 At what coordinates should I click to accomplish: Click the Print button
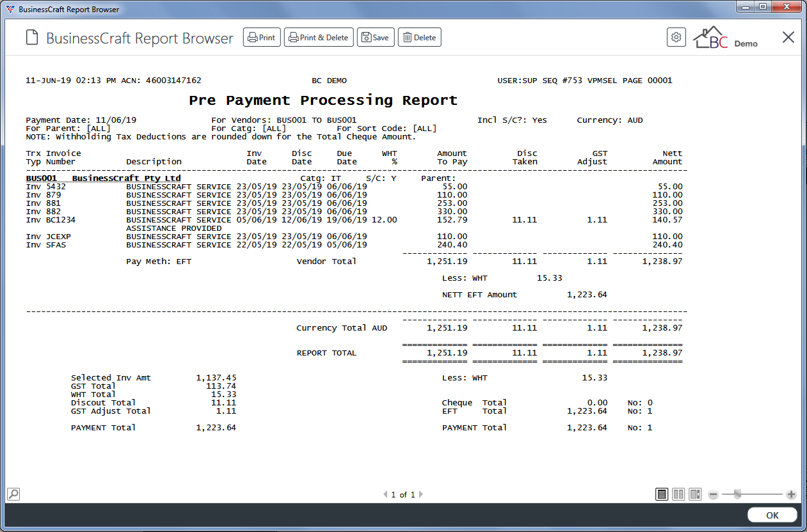[x=262, y=38]
